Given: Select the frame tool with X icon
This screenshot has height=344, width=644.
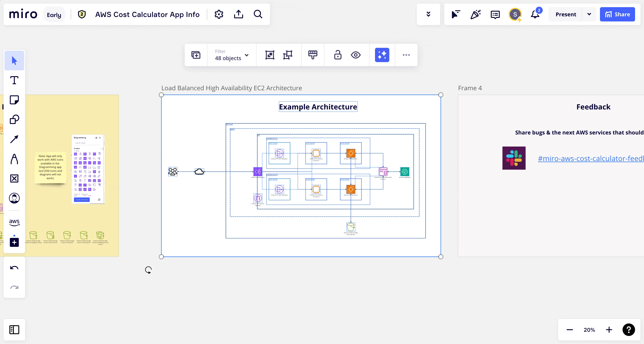Looking at the screenshot, I should point(14,178).
